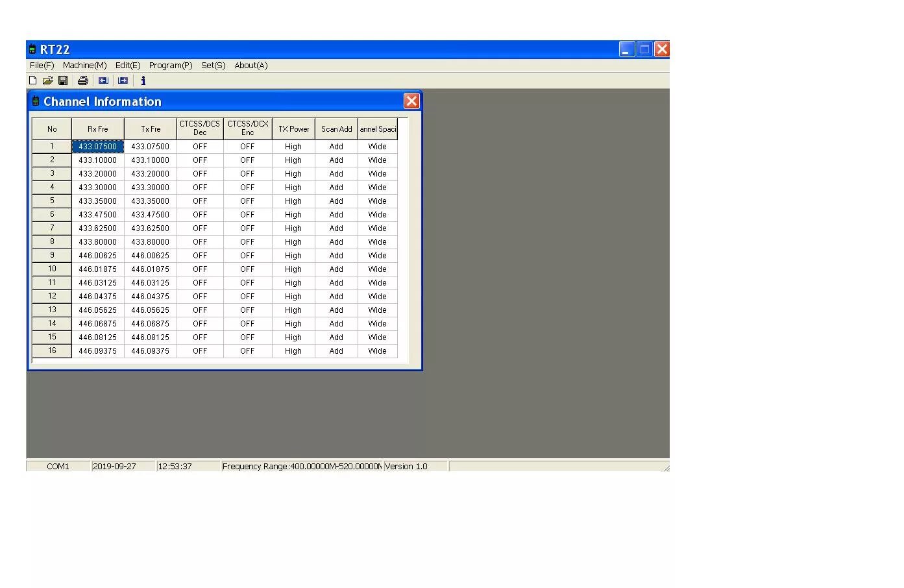Screen dimensions: 904x588
Task: Click the Tx Fre column header
Action: [151, 129]
